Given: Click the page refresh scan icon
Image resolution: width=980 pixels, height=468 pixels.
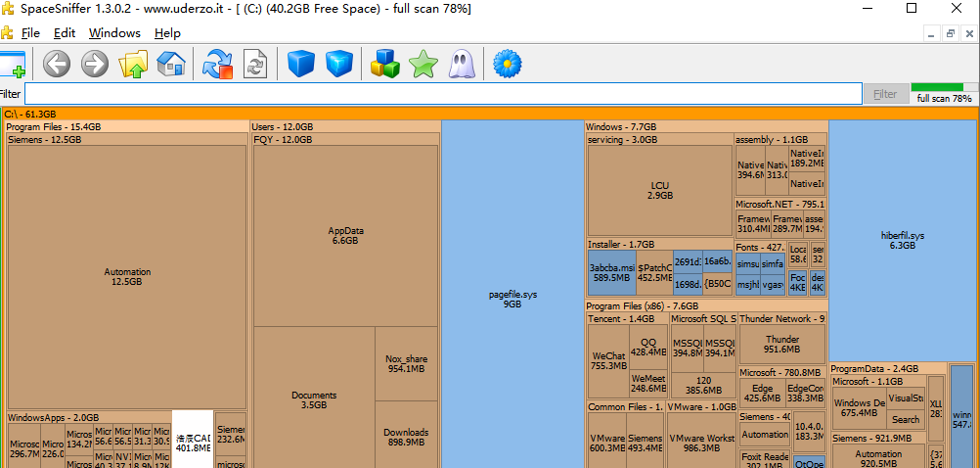Looking at the screenshot, I should 255,64.
